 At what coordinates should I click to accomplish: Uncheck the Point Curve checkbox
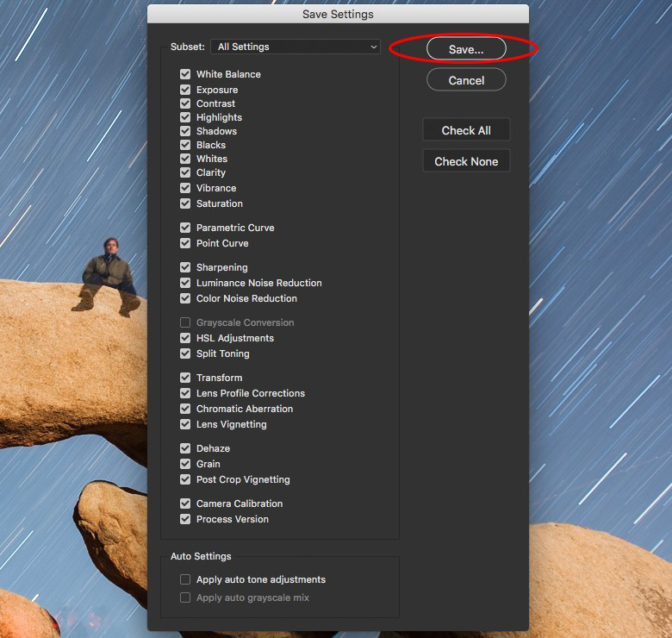185,243
